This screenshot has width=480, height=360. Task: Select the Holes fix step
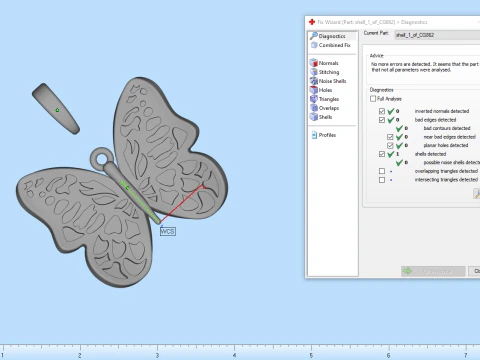coord(321,90)
